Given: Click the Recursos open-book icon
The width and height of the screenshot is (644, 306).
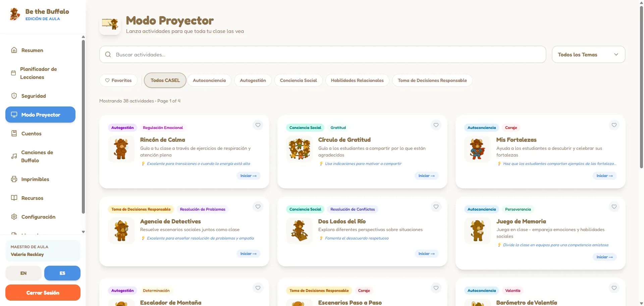Looking at the screenshot, I should coord(14,198).
